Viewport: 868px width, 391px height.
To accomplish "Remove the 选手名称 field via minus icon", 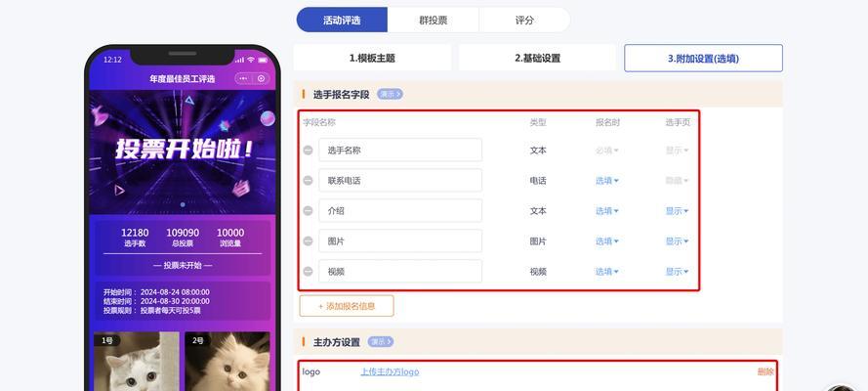I will pos(308,151).
